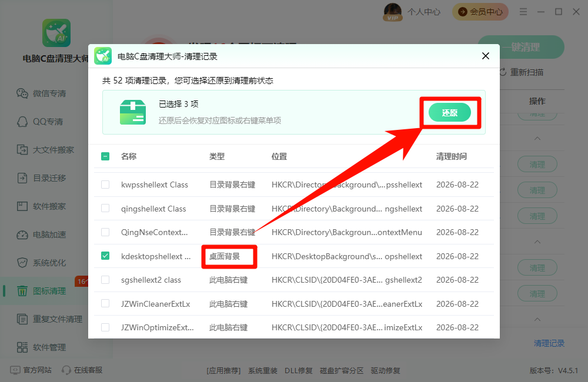Click the 官方网站 monitor icon
Image resolution: width=588 pixels, height=382 pixels.
(x=15, y=370)
